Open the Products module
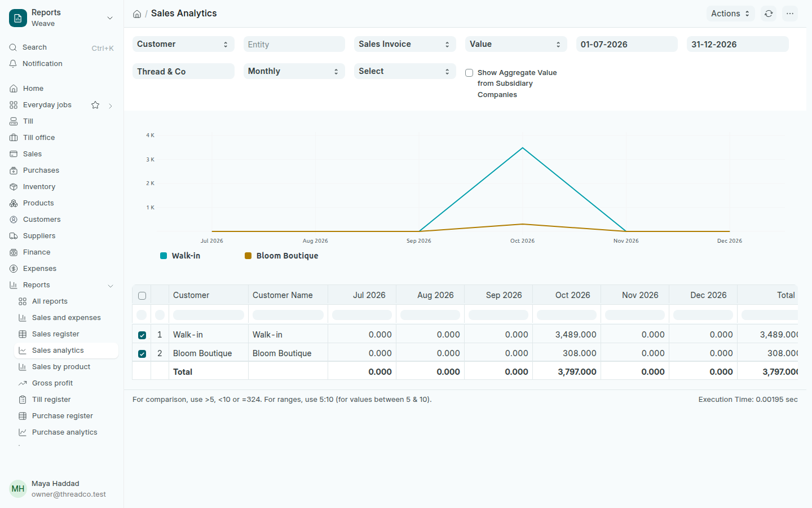The width and height of the screenshot is (812, 508). (61, 203)
